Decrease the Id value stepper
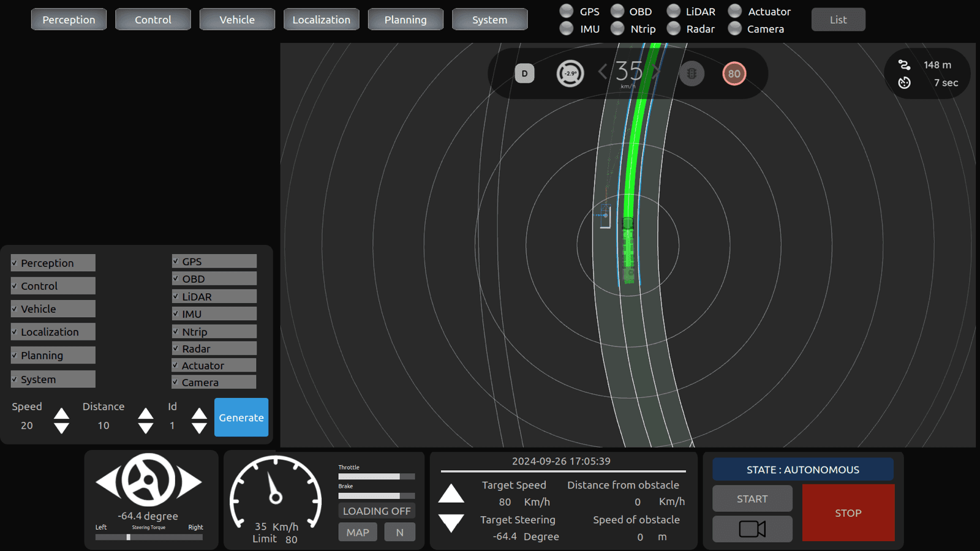 pyautogui.click(x=199, y=428)
